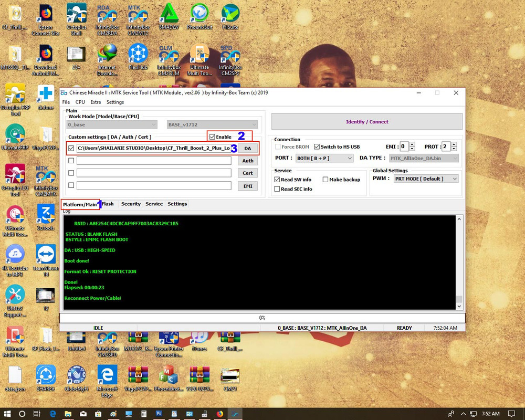Open the PhoenixSuit desktop shortcut
Viewport: 525px width, 420px height.
[x=200, y=16]
